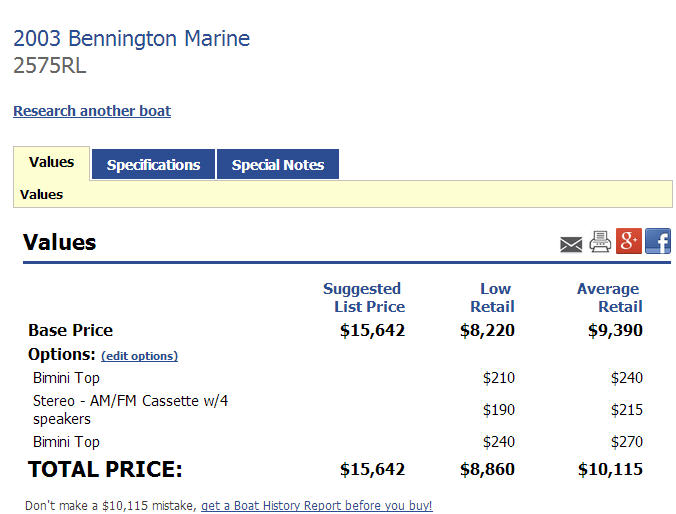Image resolution: width=676 pixels, height=514 pixels.
Task: Share via the Facebook icon
Action: tap(658, 241)
